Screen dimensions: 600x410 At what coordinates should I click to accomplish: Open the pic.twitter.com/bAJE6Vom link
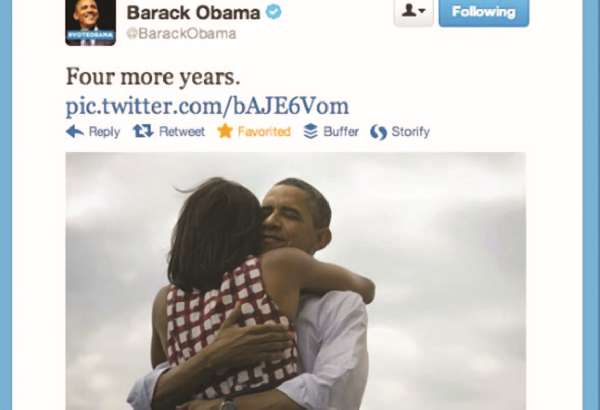coord(207,106)
